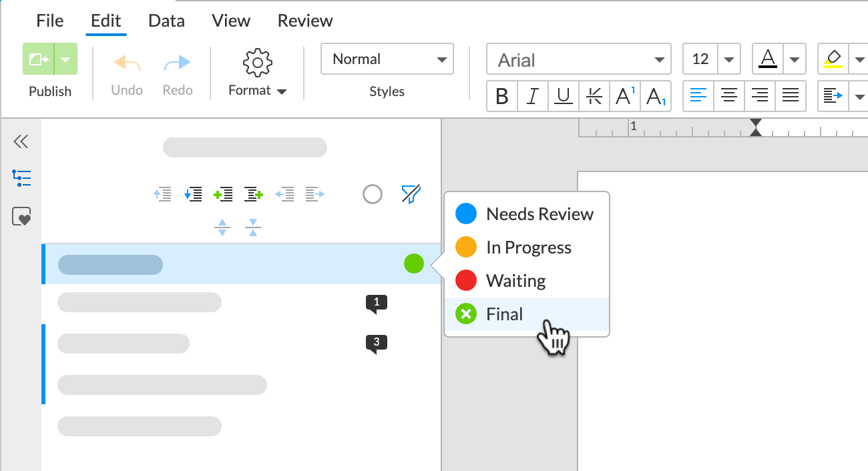
Task: Click the filter funnel icon
Action: point(411,194)
